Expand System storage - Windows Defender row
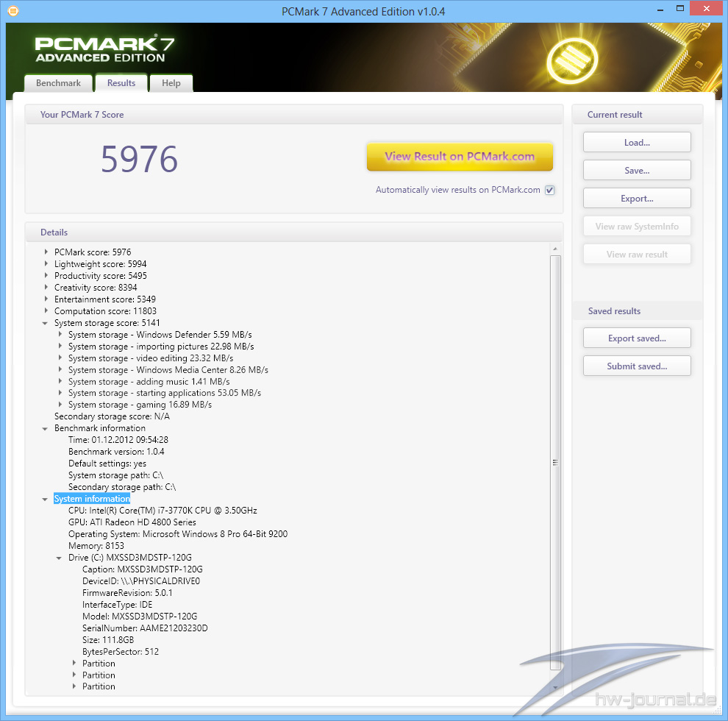Viewport: 728px width, 721px height. (60, 334)
